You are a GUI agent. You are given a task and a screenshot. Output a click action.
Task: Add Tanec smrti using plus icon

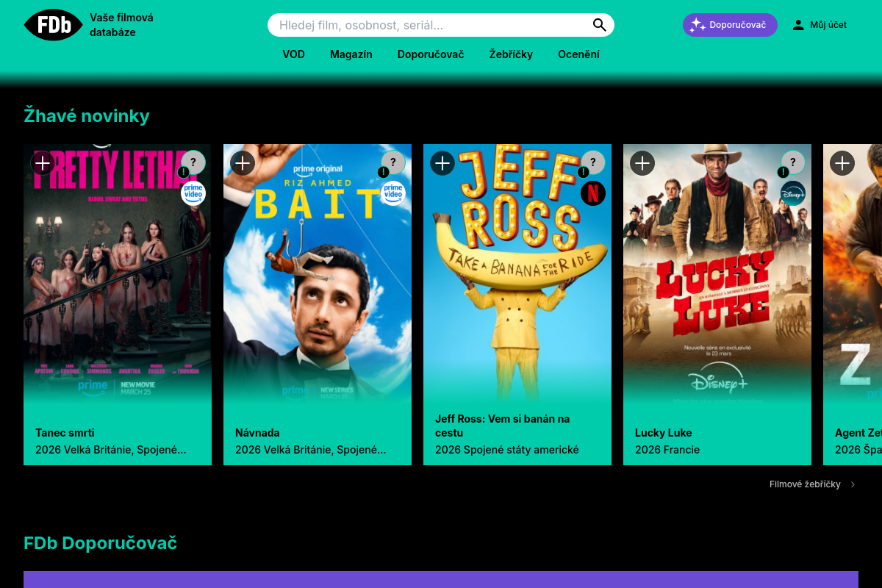click(43, 163)
